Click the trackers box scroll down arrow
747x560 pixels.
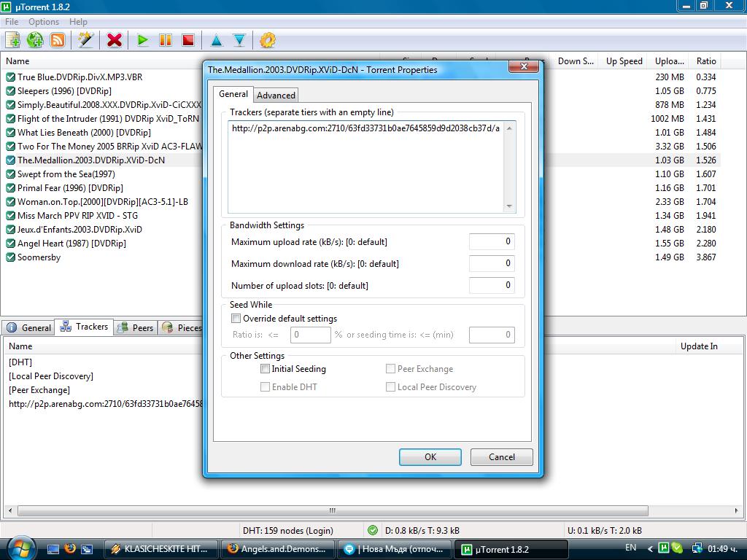(509, 206)
